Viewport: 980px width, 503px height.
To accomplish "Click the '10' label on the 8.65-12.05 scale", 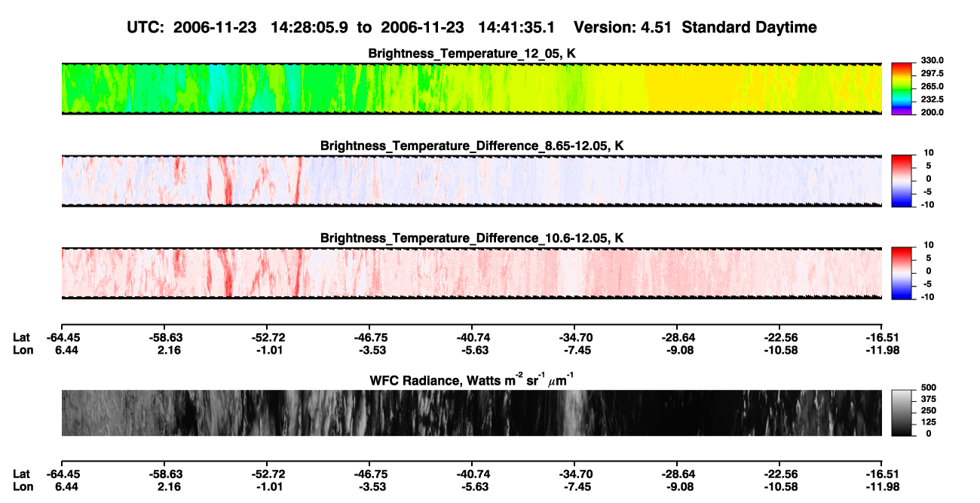I will [x=929, y=153].
